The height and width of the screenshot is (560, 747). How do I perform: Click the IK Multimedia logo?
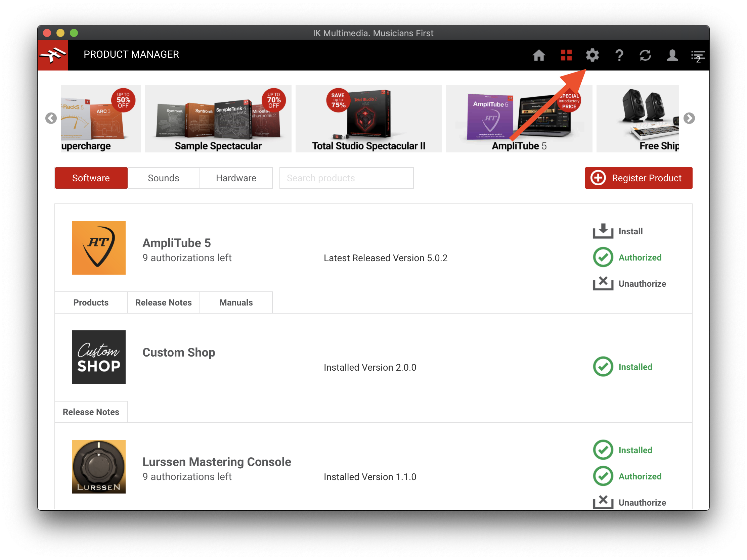(x=53, y=55)
